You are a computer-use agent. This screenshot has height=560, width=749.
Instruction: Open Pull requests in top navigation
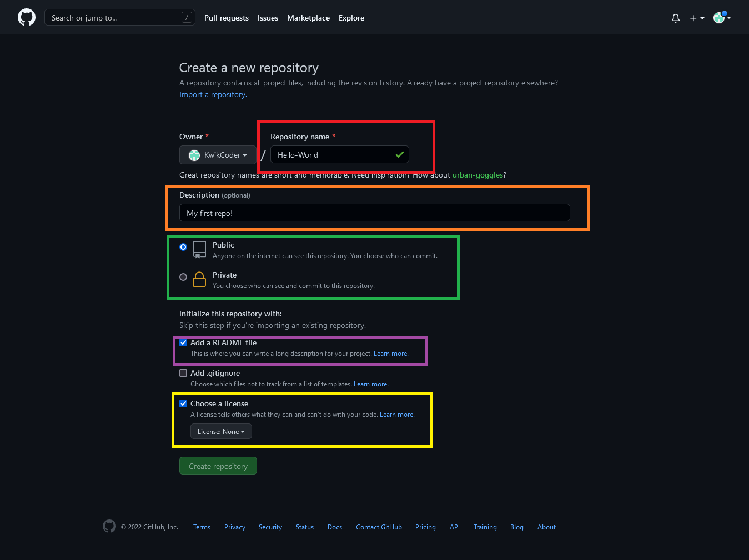tap(227, 18)
